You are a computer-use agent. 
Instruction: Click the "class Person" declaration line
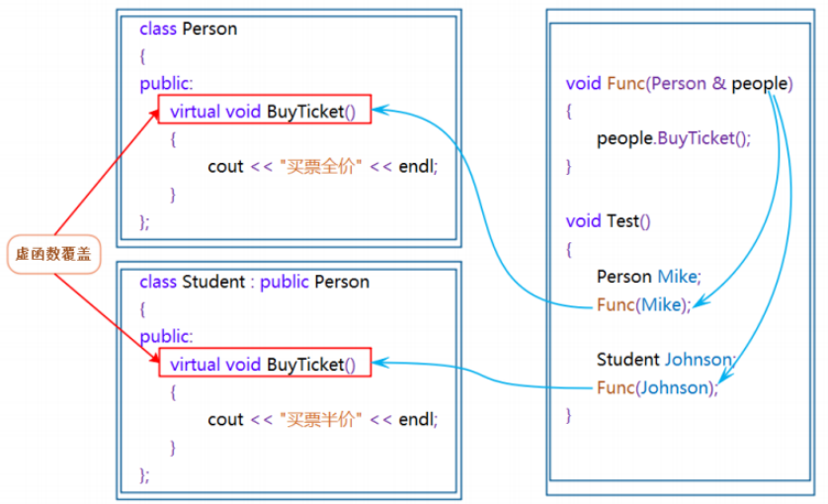[188, 29]
